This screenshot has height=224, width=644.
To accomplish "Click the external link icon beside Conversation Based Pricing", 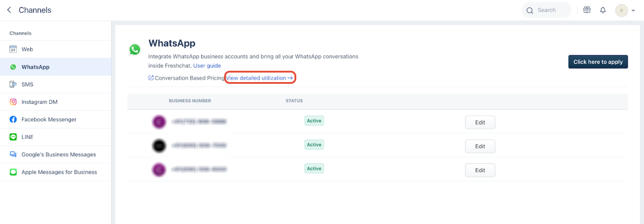I will (x=151, y=78).
